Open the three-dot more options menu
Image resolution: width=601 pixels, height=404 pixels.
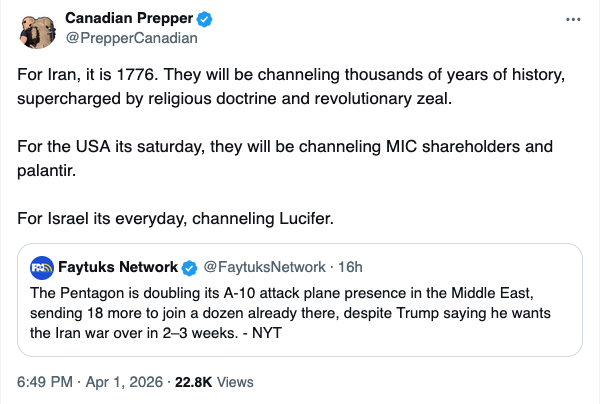click(x=572, y=20)
